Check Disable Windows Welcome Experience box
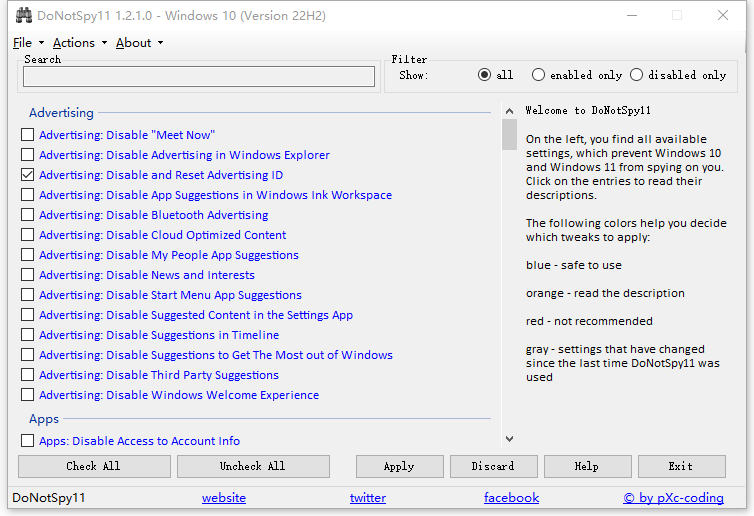Image resolution: width=754 pixels, height=516 pixels. point(27,394)
